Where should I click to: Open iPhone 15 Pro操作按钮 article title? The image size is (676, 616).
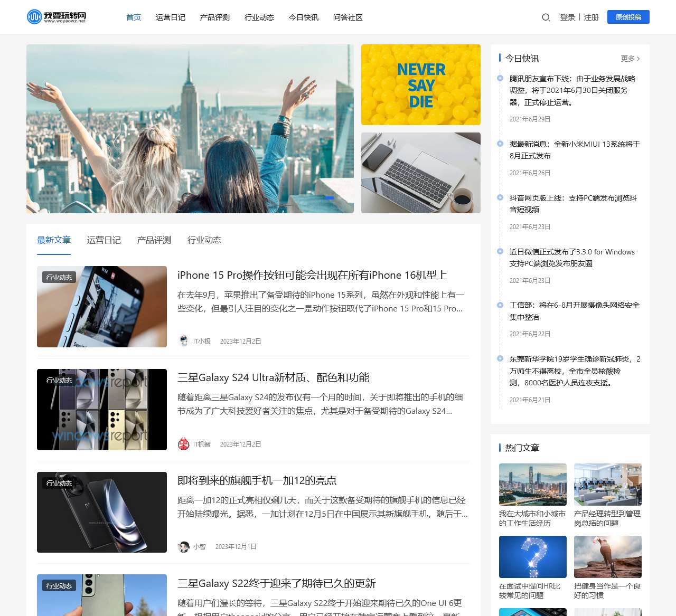click(x=312, y=275)
